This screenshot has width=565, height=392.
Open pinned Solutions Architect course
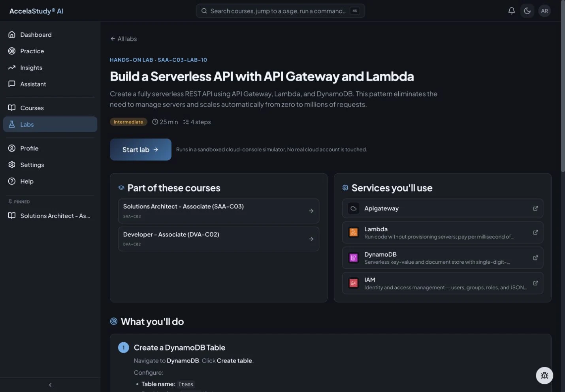tap(50, 216)
